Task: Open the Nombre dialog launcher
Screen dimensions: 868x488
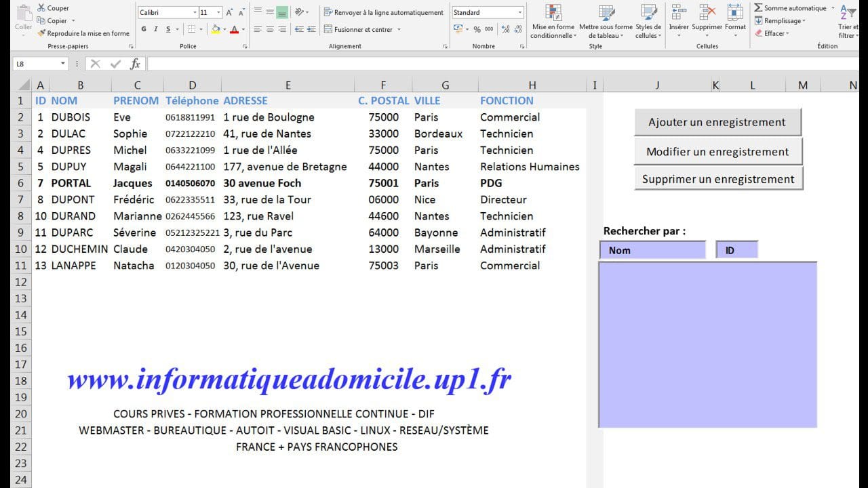Action: [x=522, y=46]
